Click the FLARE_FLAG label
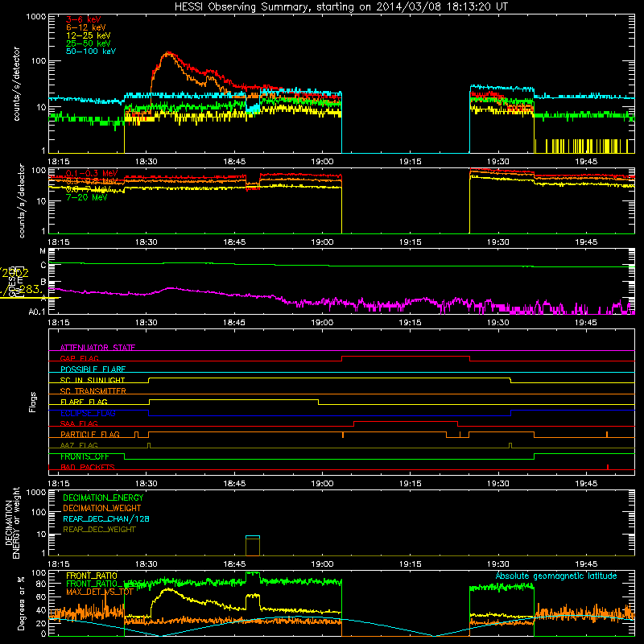This screenshot has height=644, width=644. tap(84, 402)
